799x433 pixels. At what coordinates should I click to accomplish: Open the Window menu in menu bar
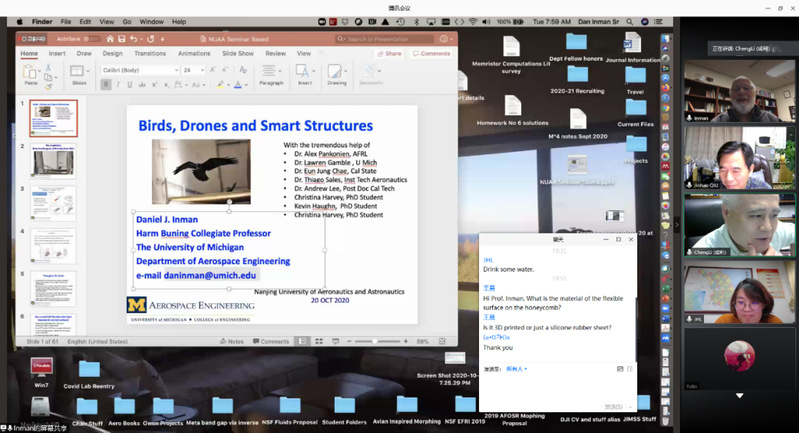[152, 20]
